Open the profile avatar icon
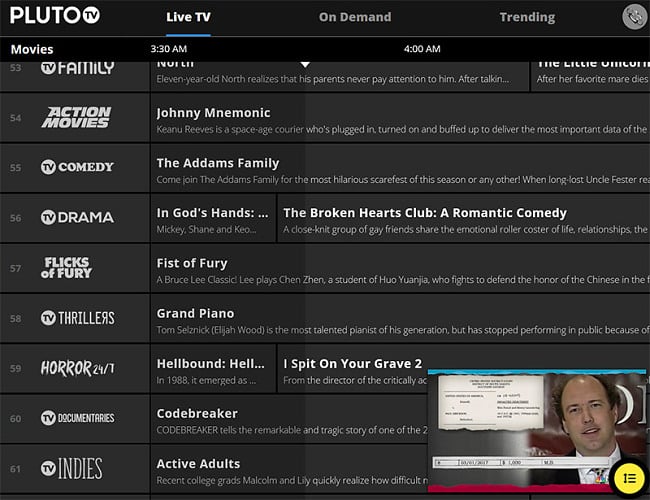 point(635,17)
